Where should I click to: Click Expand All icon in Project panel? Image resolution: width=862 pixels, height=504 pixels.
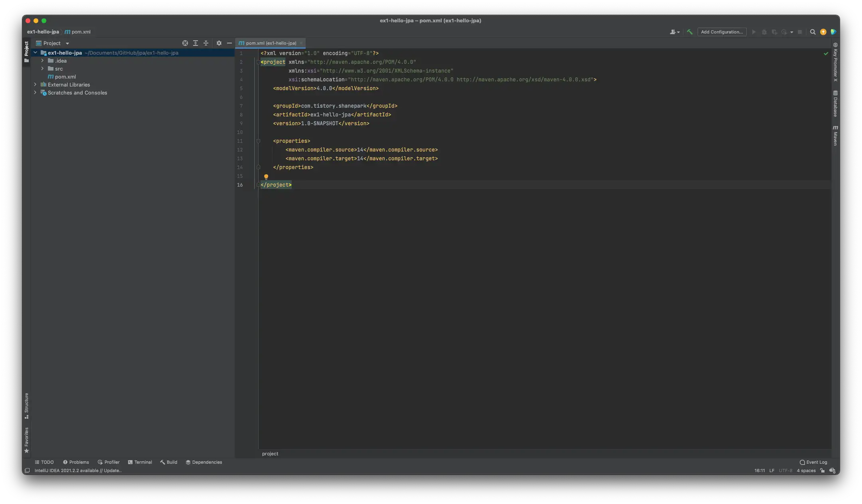(x=196, y=43)
